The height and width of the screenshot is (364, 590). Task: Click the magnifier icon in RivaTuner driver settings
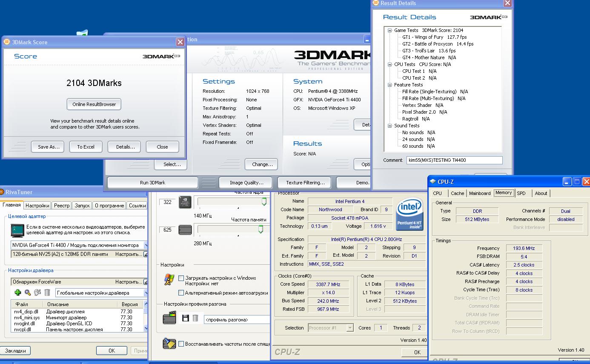(28, 292)
